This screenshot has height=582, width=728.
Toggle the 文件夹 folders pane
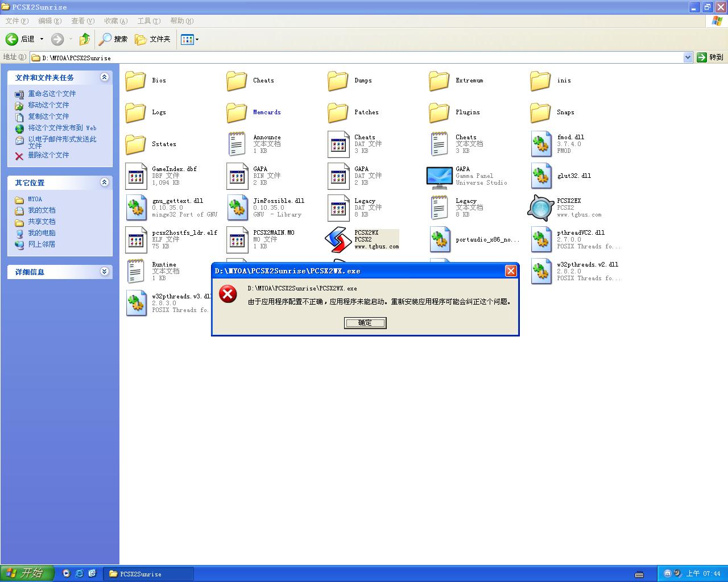coord(152,39)
